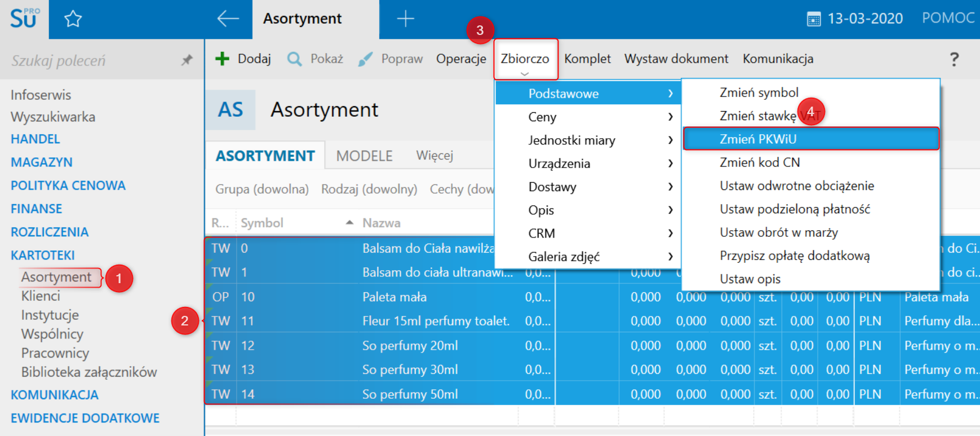
Task: Click the pin icon in search box
Action: coord(187,60)
